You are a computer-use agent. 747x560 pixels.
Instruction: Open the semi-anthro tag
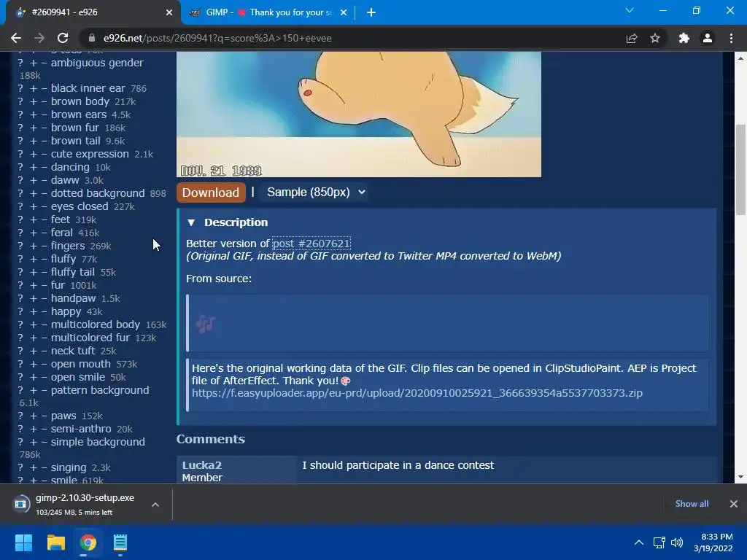click(81, 429)
